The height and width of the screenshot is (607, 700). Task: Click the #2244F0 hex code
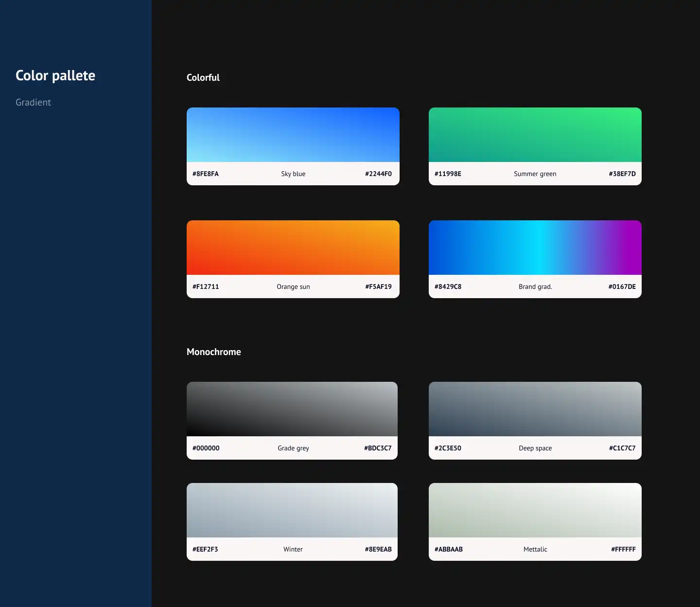pyautogui.click(x=378, y=174)
